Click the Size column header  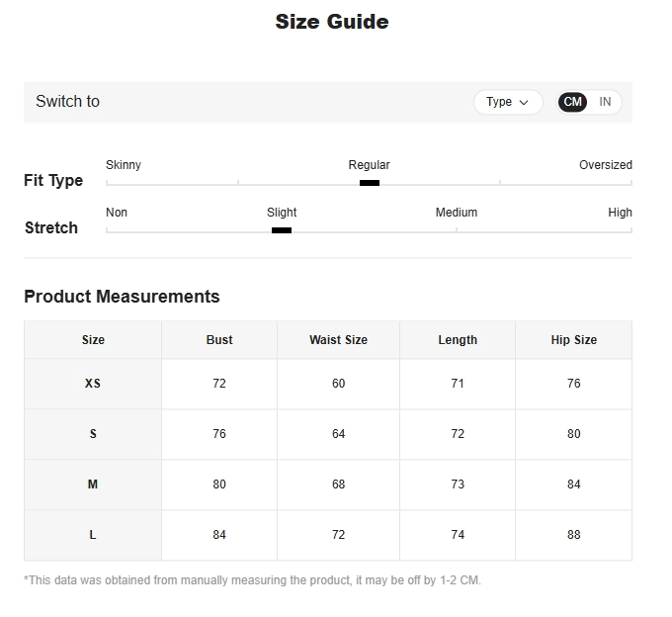pyautogui.click(x=93, y=340)
